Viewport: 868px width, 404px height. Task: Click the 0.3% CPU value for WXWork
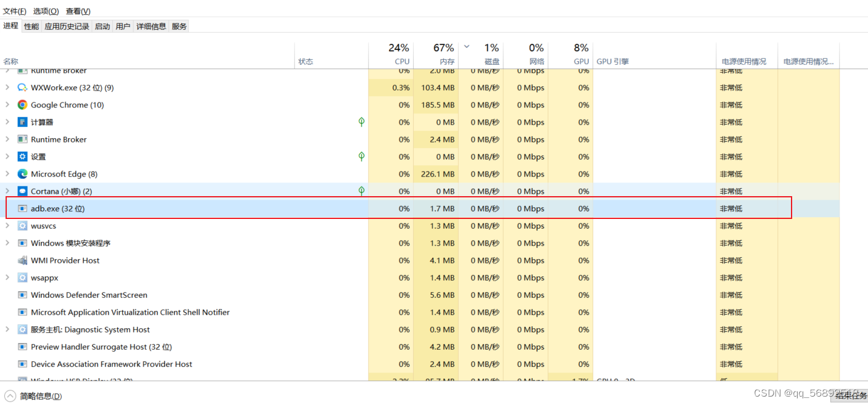pyautogui.click(x=401, y=88)
